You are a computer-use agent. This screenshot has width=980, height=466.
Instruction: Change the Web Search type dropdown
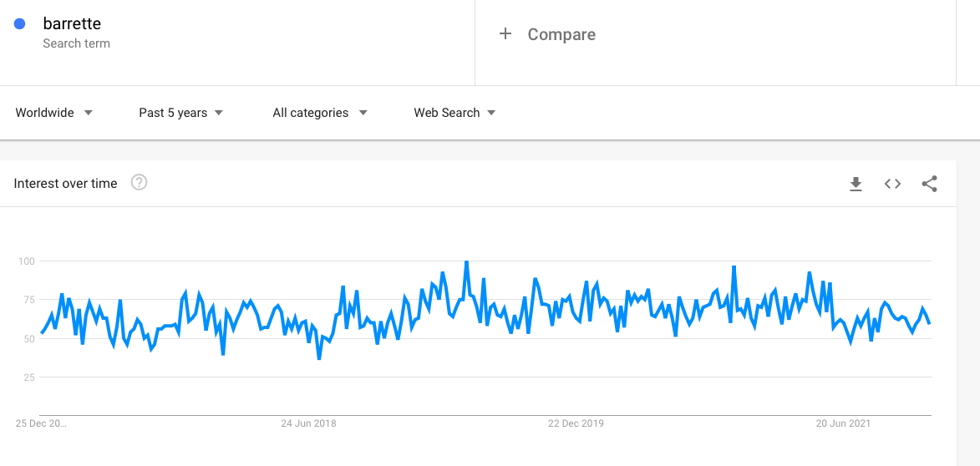(454, 113)
